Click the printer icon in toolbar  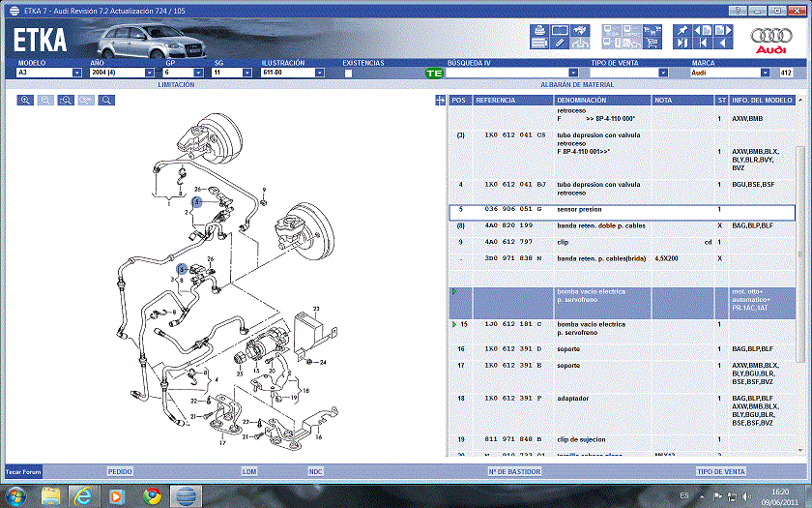(539, 31)
